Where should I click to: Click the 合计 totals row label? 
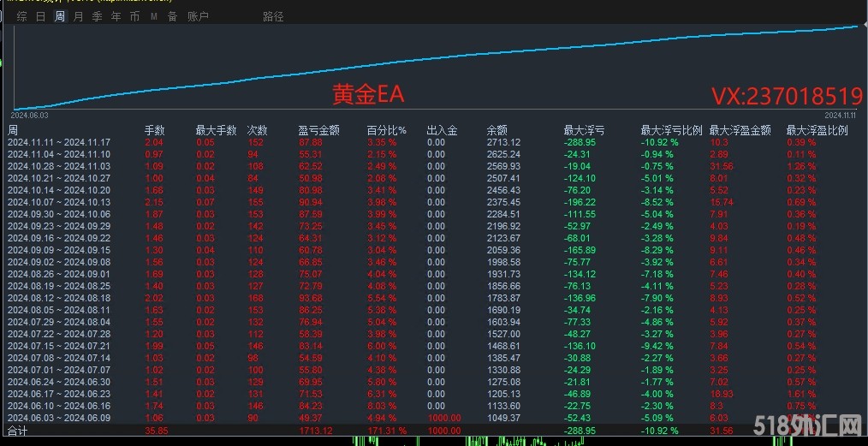(x=17, y=431)
